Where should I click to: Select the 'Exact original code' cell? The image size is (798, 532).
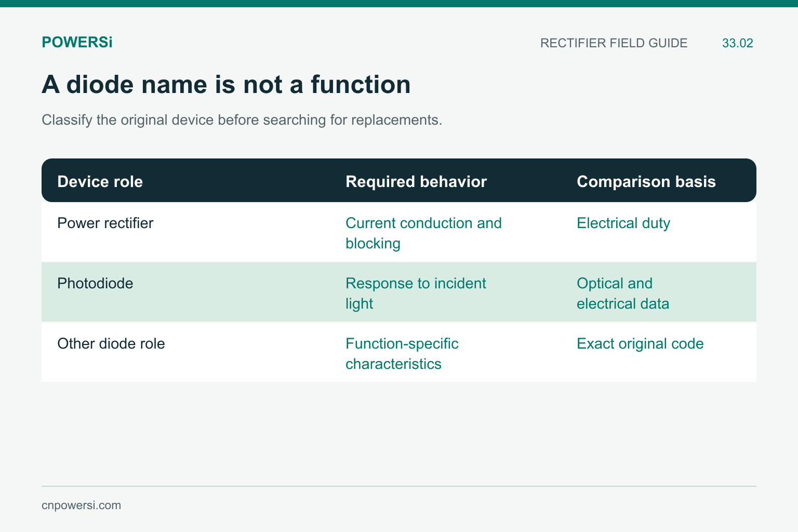(x=640, y=343)
